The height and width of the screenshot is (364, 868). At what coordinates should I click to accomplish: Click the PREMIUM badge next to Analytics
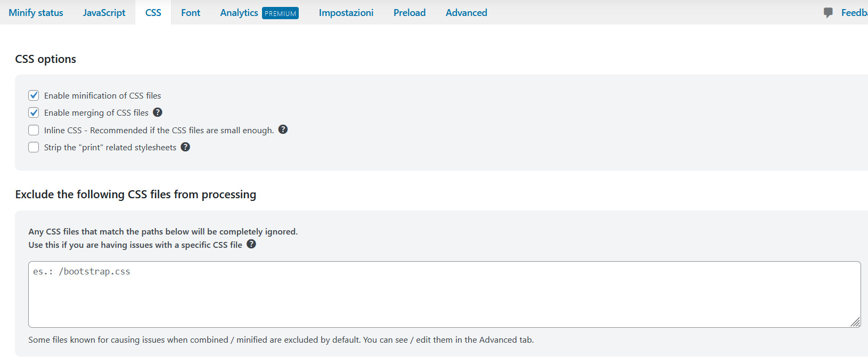(x=280, y=13)
